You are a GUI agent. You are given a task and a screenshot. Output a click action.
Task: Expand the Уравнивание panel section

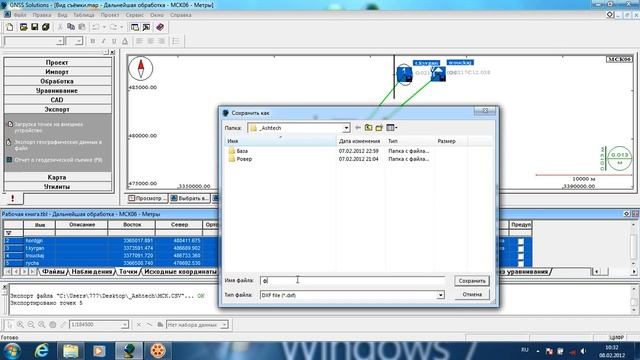pos(57,91)
